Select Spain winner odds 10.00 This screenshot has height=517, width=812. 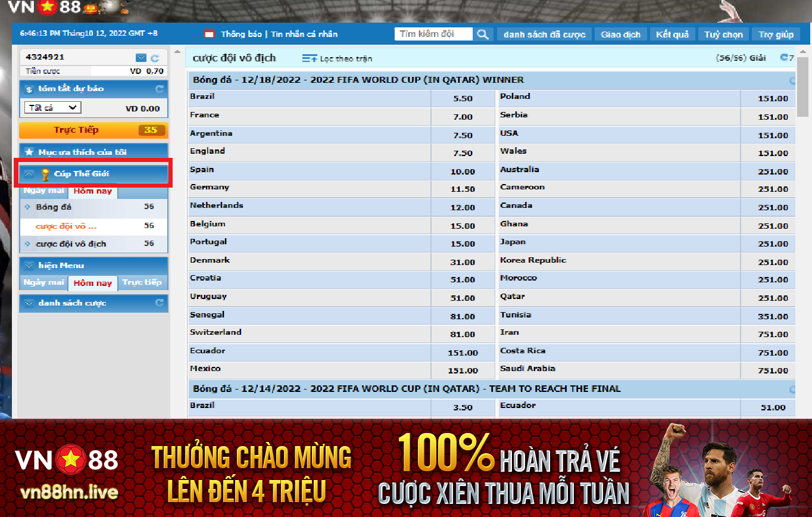[x=463, y=172]
